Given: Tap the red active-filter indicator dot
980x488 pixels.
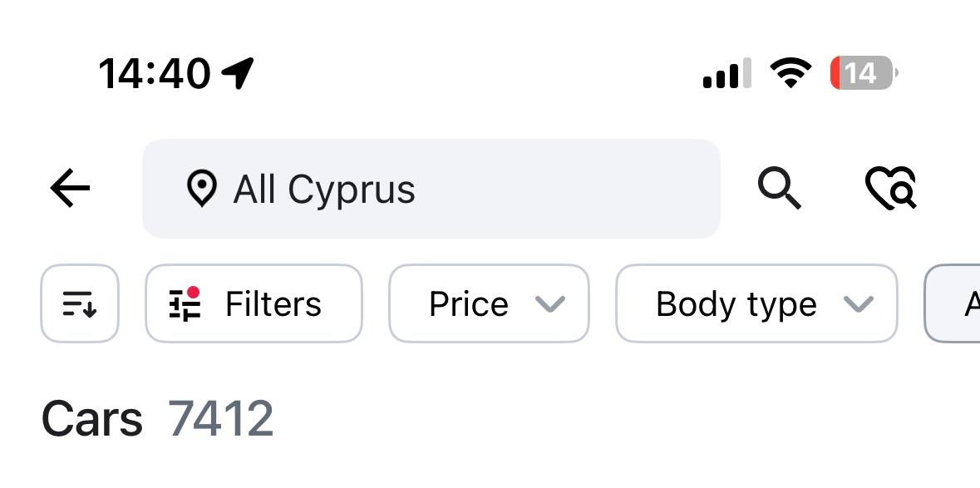Looking at the screenshot, I should 193,293.
